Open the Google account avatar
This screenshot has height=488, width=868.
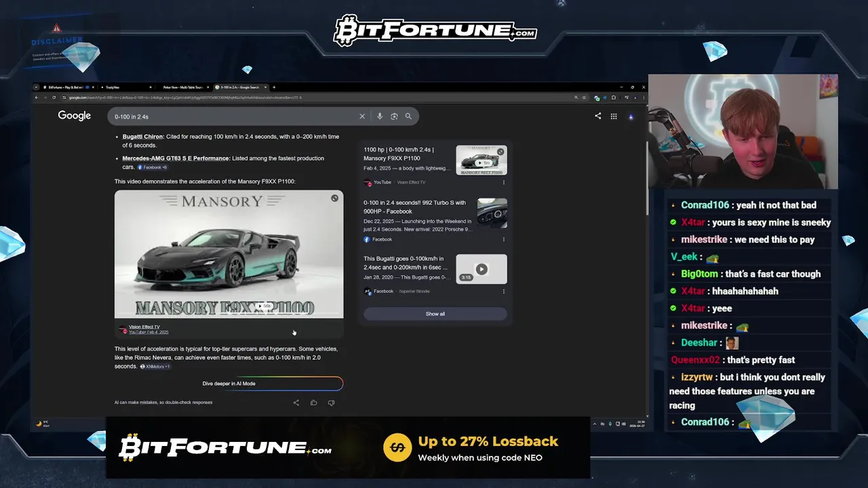(x=631, y=117)
